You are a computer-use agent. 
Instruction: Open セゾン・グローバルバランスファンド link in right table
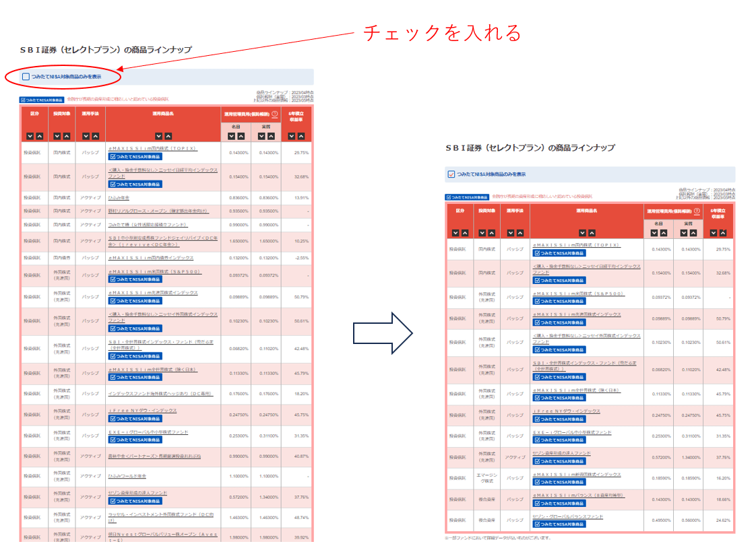point(568,517)
